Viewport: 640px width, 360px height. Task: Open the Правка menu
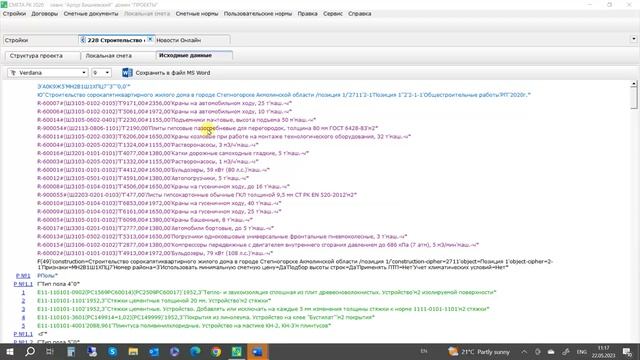(307, 13)
